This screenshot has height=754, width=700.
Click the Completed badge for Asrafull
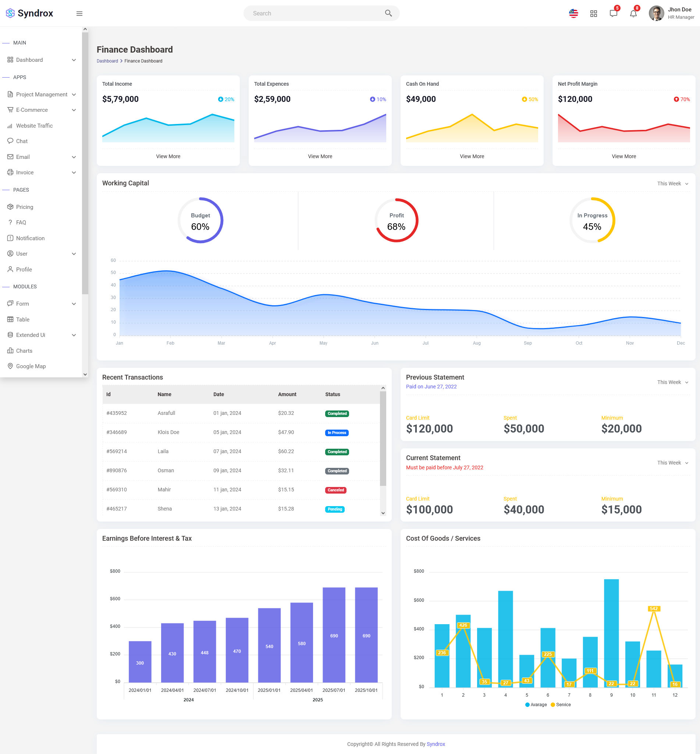click(337, 413)
